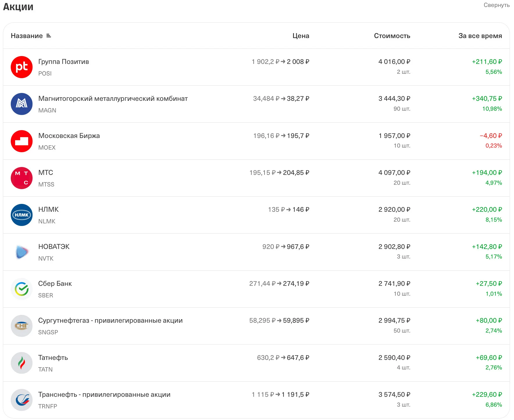Open the НЛМК blue logo icon
Screen dimensions: 514x420
22,215
